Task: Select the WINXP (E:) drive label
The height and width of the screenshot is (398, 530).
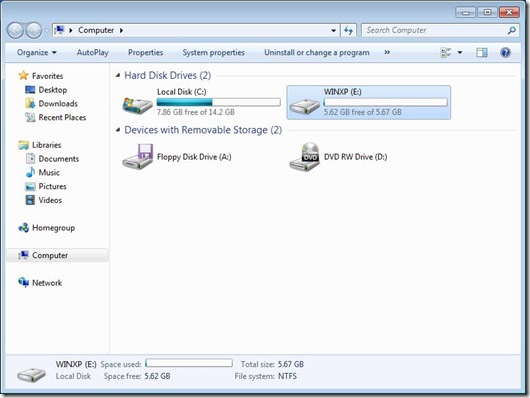Action: (x=342, y=92)
